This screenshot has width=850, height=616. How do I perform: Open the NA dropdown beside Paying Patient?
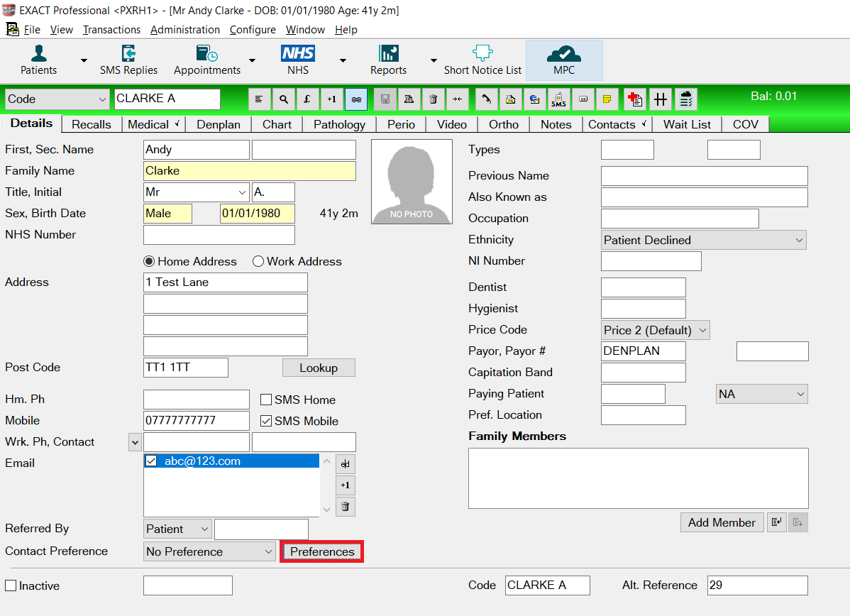tap(761, 394)
